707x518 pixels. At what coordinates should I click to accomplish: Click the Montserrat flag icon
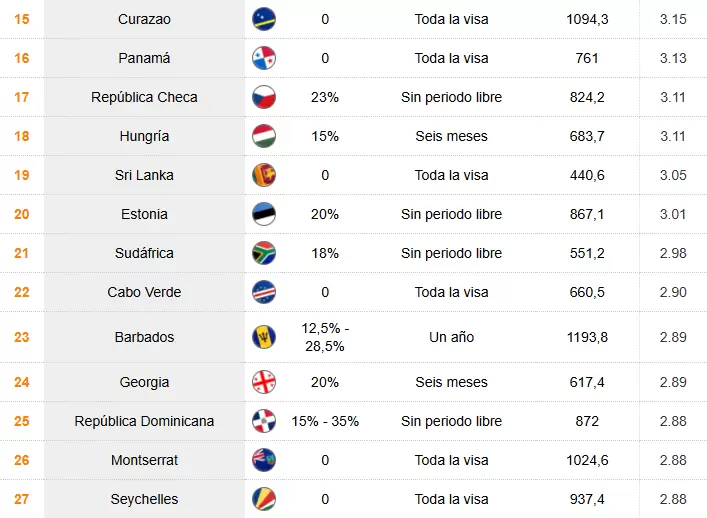264,460
